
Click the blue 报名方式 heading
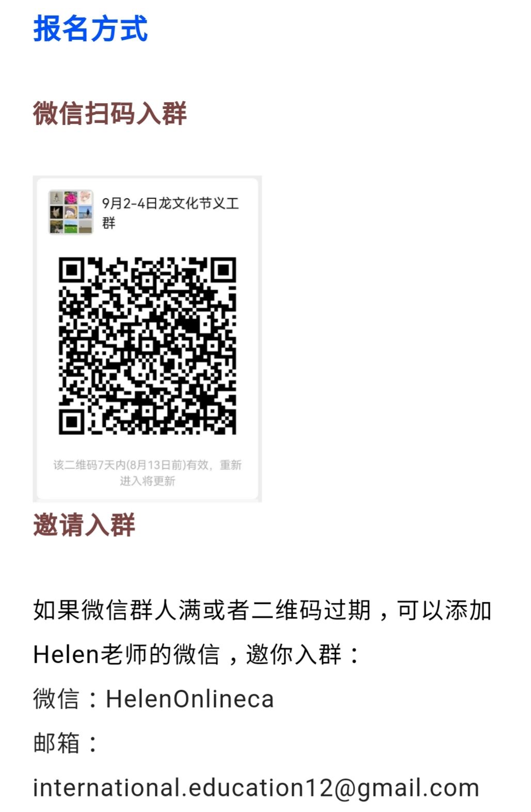point(91,28)
